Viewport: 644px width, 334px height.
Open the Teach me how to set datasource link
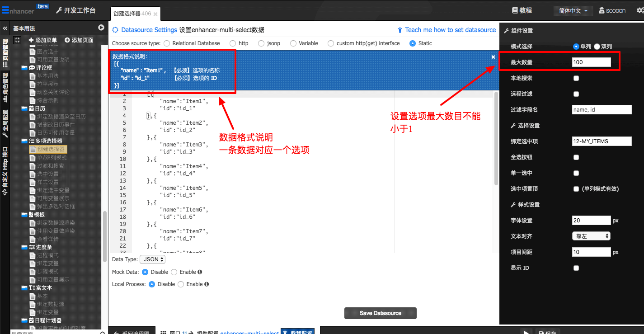pos(450,30)
